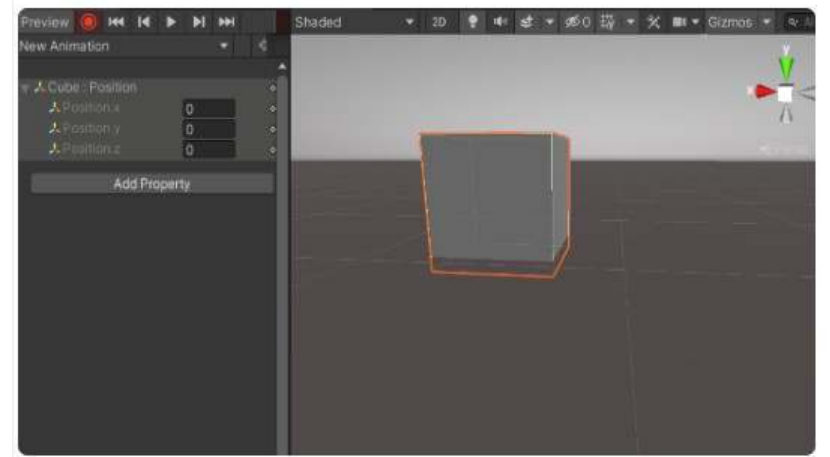Click the green Y axis gizmo cone

click(x=786, y=67)
